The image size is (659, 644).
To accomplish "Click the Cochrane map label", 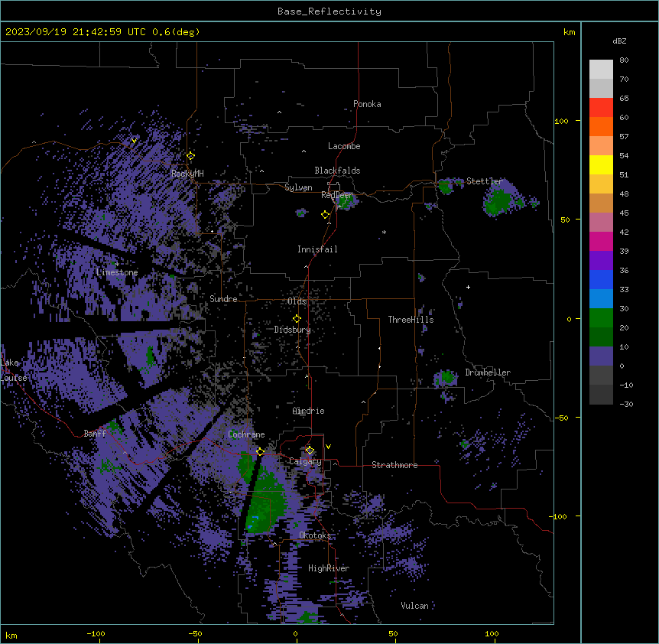I will pos(246,434).
